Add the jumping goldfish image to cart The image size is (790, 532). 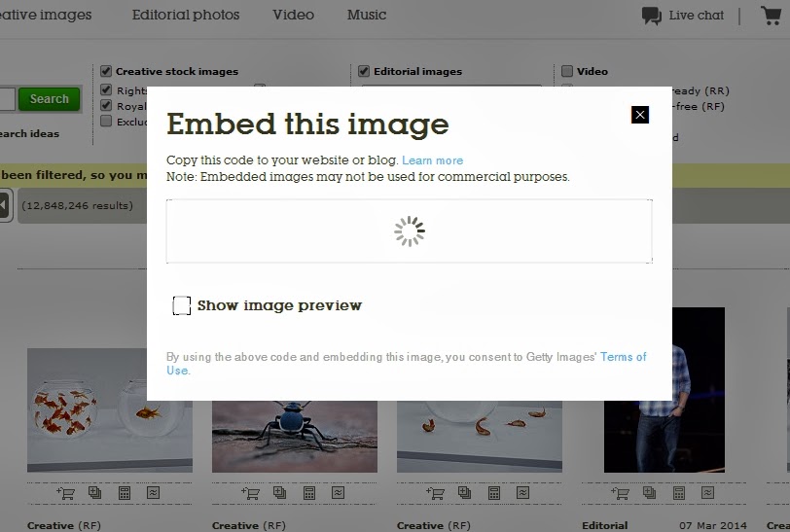pyautogui.click(x=436, y=493)
